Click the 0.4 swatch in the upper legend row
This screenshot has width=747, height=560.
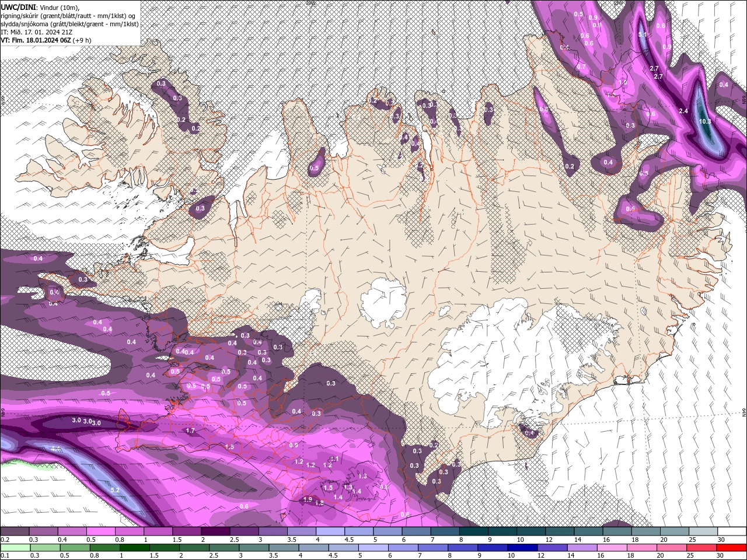[72, 531]
